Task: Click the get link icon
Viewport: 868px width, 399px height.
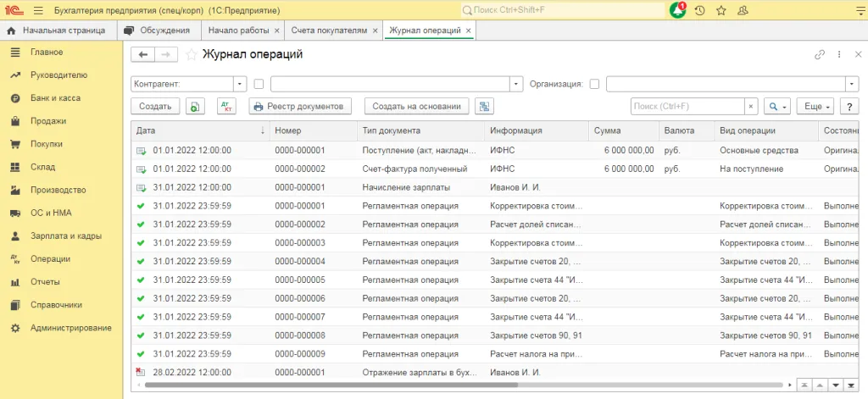Action: [819, 54]
